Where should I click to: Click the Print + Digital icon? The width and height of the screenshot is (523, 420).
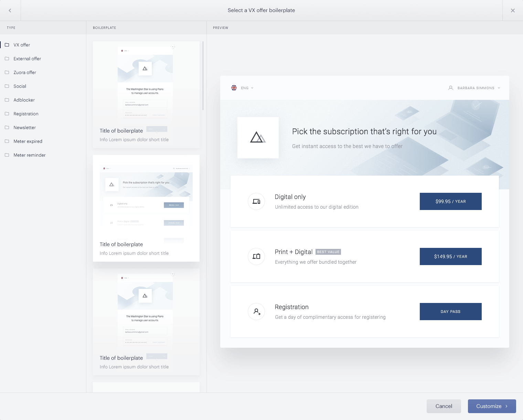(x=256, y=256)
